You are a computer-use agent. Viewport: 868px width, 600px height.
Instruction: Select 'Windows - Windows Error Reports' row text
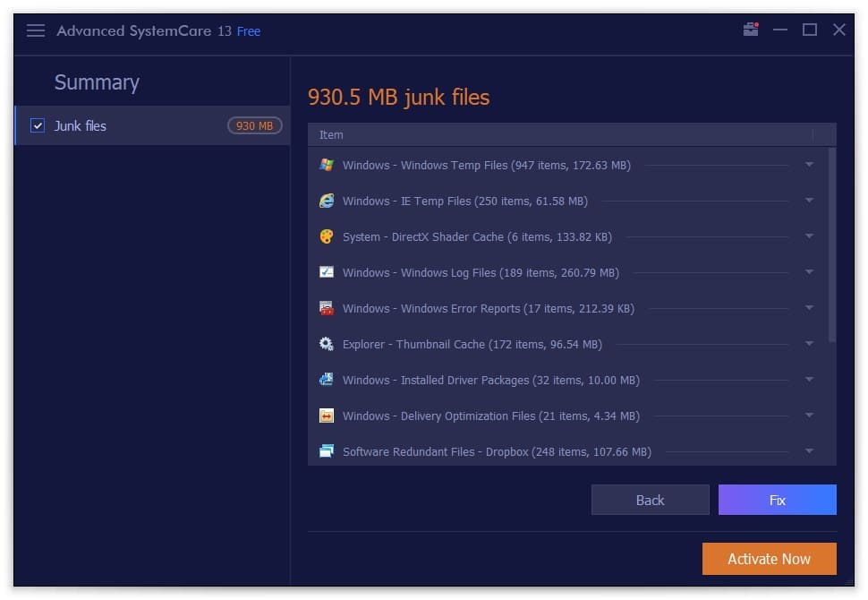[x=489, y=309]
